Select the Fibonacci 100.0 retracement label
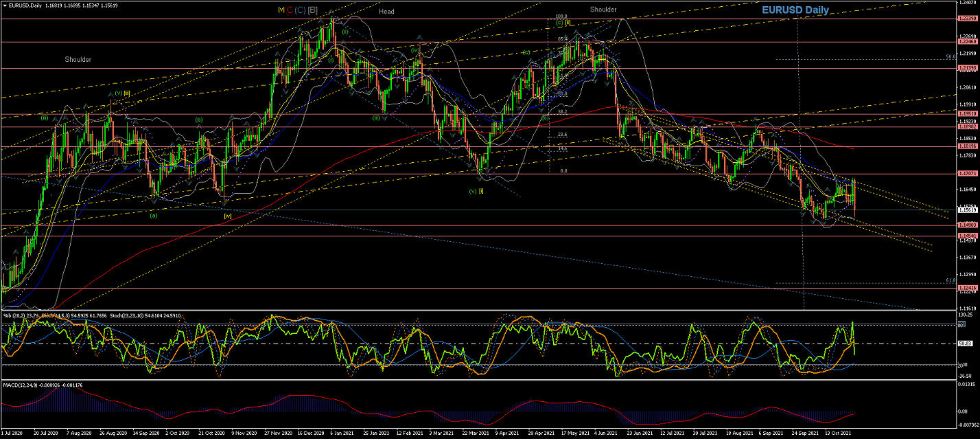Image resolution: width=980 pixels, height=439 pixels. 561,16
